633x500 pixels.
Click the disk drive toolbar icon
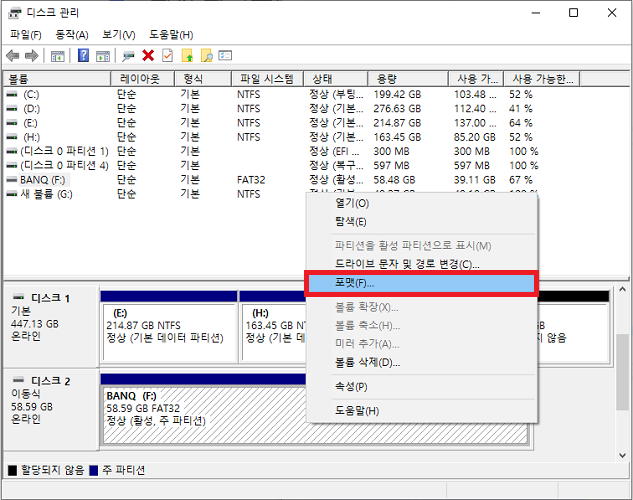coord(128,56)
